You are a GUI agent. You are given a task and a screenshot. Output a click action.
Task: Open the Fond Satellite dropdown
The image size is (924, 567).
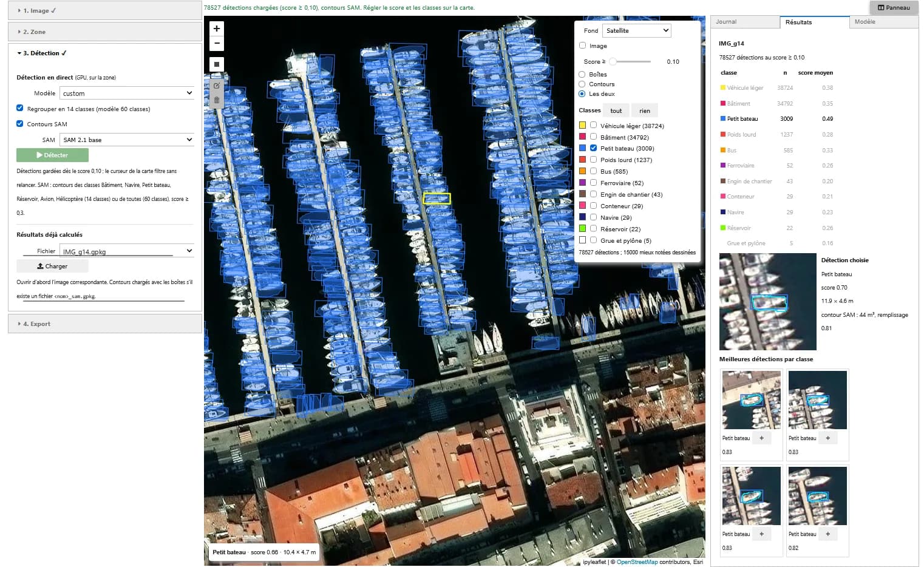click(x=636, y=30)
